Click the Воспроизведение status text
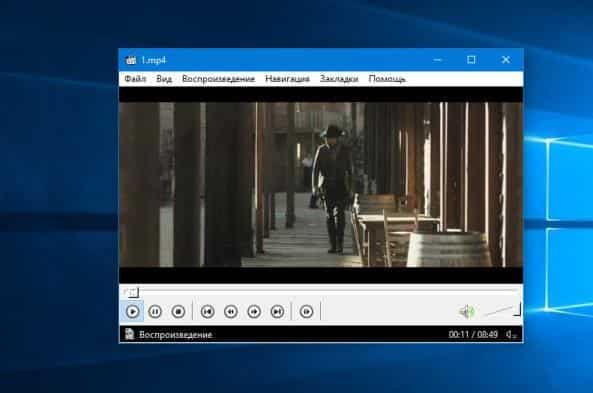The width and height of the screenshot is (593, 393). point(175,335)
